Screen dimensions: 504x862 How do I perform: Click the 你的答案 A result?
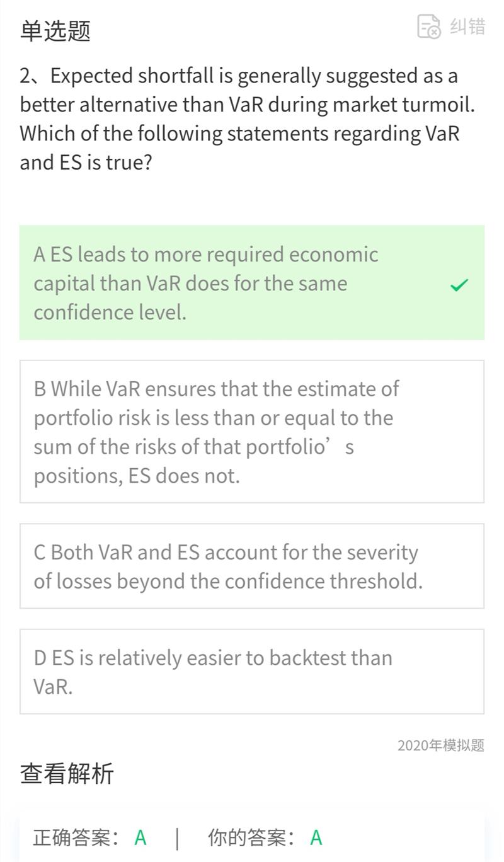pyautogui.click(x=265, y=837)
